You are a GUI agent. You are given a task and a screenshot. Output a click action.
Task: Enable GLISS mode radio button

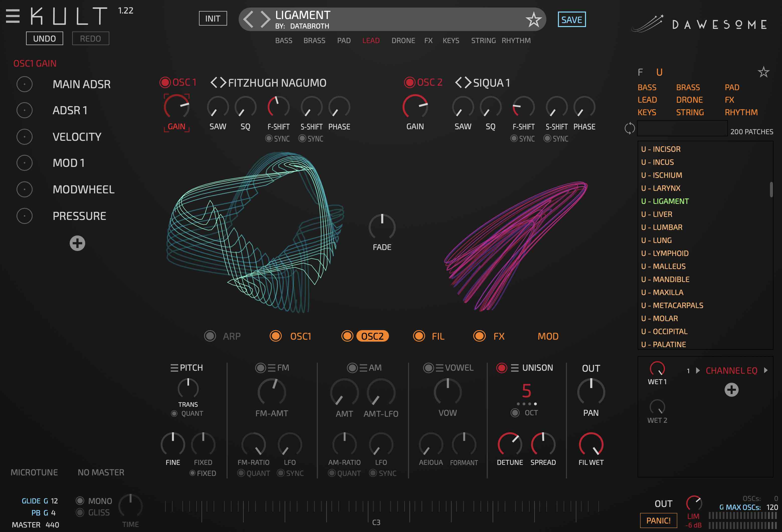80,512
